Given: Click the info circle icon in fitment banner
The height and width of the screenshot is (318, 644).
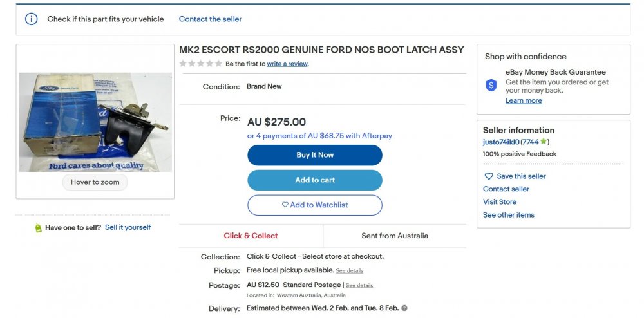Looking at the screenshot, I should (31, 19).
